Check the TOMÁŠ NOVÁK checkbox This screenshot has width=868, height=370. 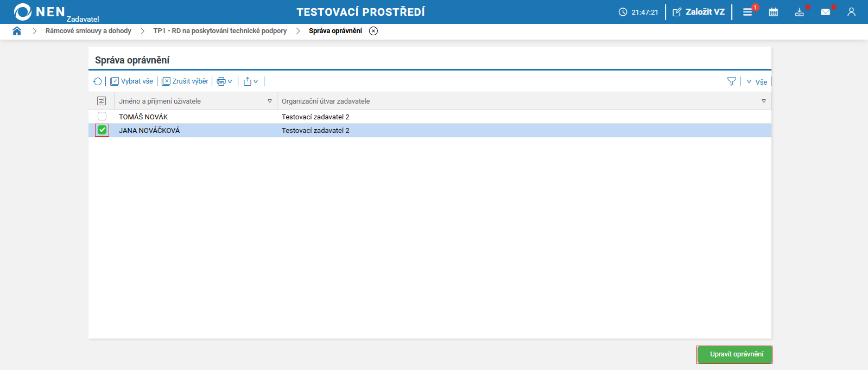pyautogui.click(x=102, y=116)
